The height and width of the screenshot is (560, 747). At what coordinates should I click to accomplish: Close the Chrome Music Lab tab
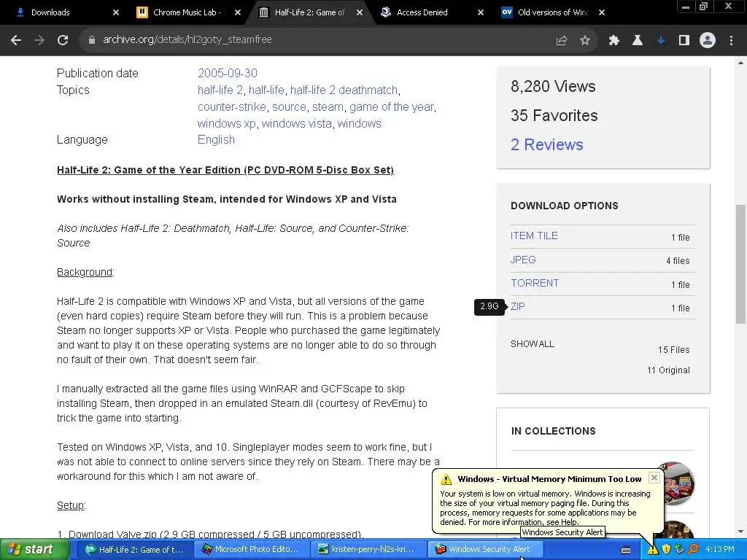pyautogui.click(x=238, y=12)
